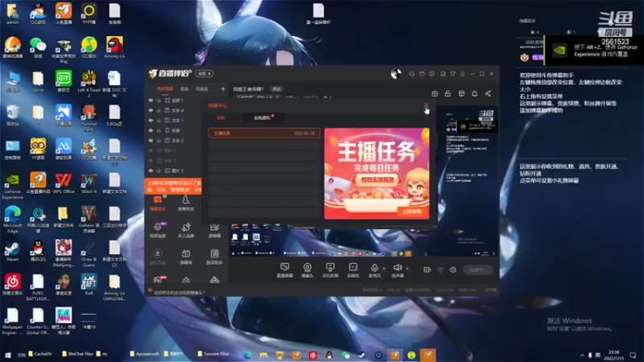Add 摄像头 camera source
Screen dimensions: 644x362
click(x=308, y=270)
